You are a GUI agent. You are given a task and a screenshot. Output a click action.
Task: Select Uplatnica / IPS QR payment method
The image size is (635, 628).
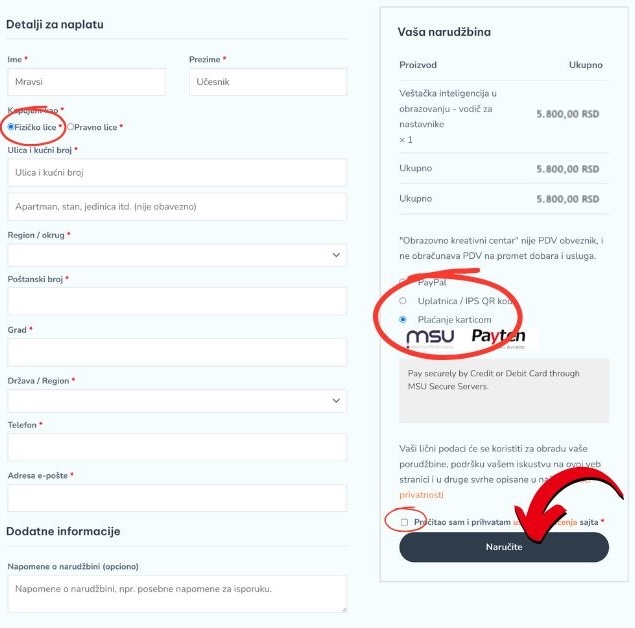point(403,300)
